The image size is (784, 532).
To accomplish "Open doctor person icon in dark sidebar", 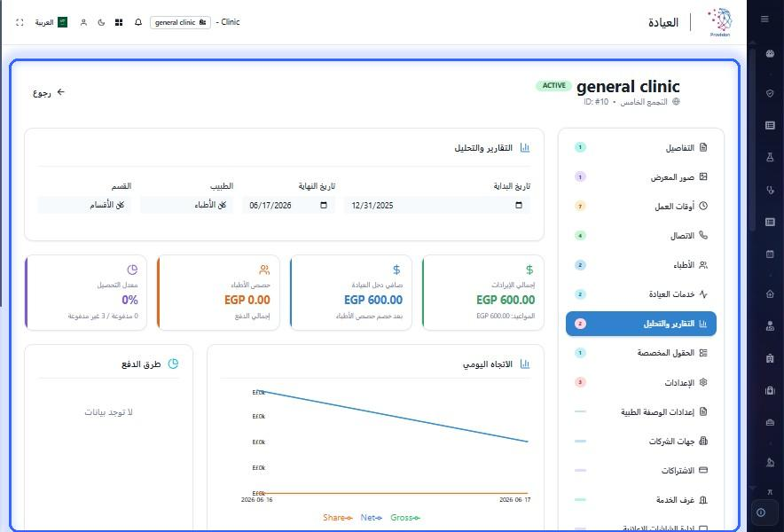I will coord(770,326).
